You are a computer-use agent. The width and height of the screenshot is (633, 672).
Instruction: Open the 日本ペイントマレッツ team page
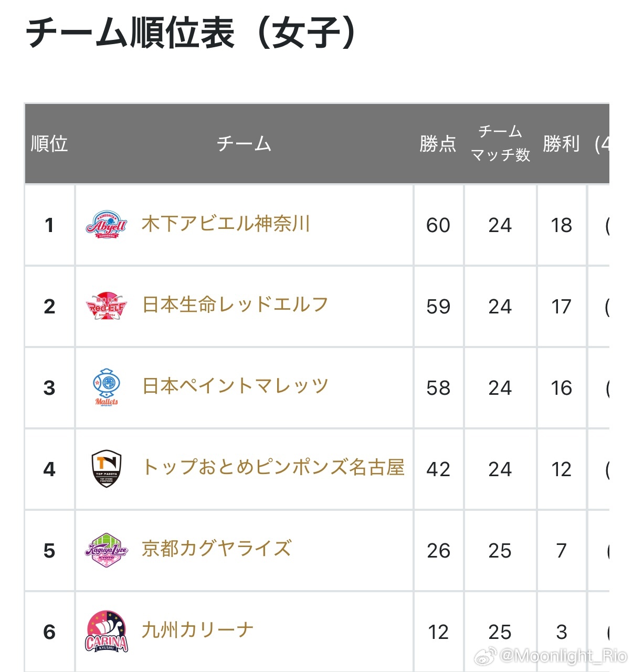[x=235, y=386]
